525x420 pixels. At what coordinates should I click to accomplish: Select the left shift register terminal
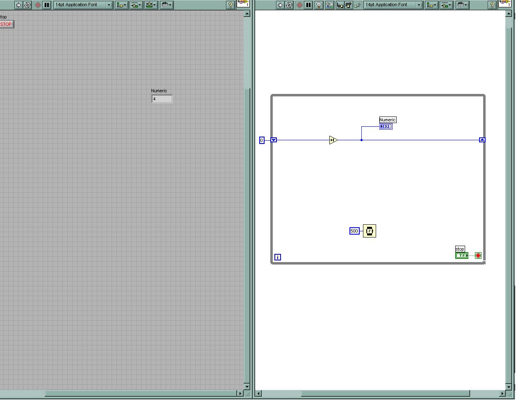[274, 140]
